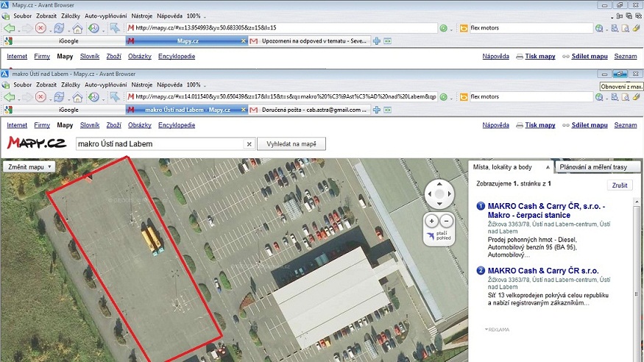The height and width of the screenshot is (362, 644).
Task: Pan map up with arrow control
Action: 439,184
